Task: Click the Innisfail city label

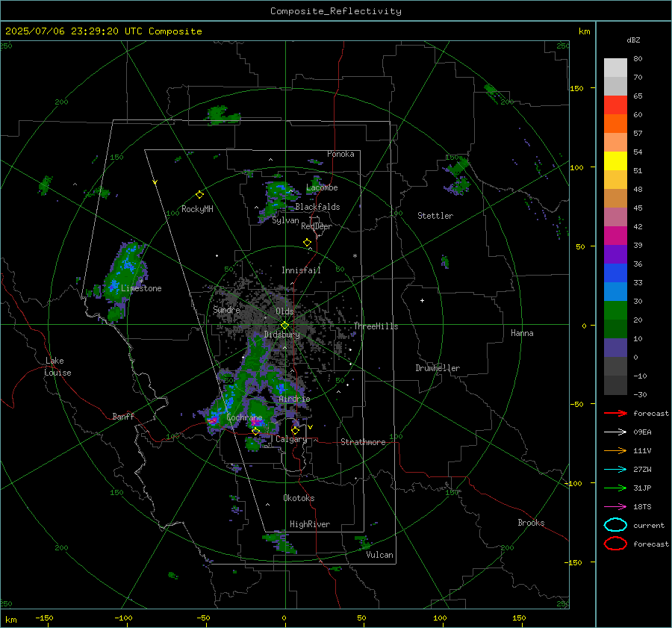Action: 301,270
